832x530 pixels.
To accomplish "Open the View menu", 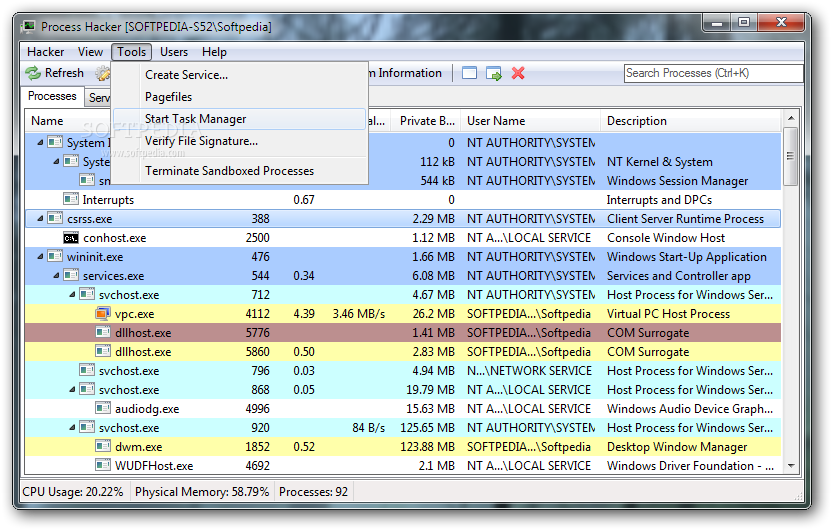I will pyautogui.click(x=90, y=52).
